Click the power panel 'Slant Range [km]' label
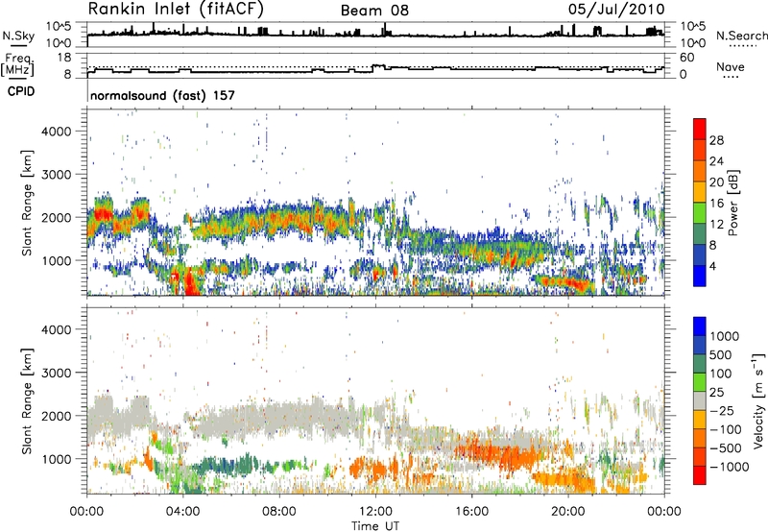This screenshot has width=768, height=532. point(27,203)
